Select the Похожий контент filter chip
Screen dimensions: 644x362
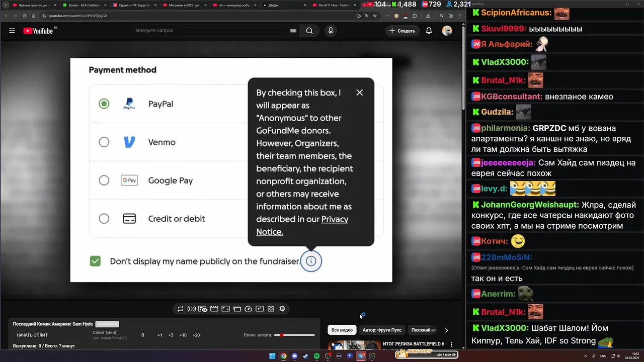pos(424,330)
